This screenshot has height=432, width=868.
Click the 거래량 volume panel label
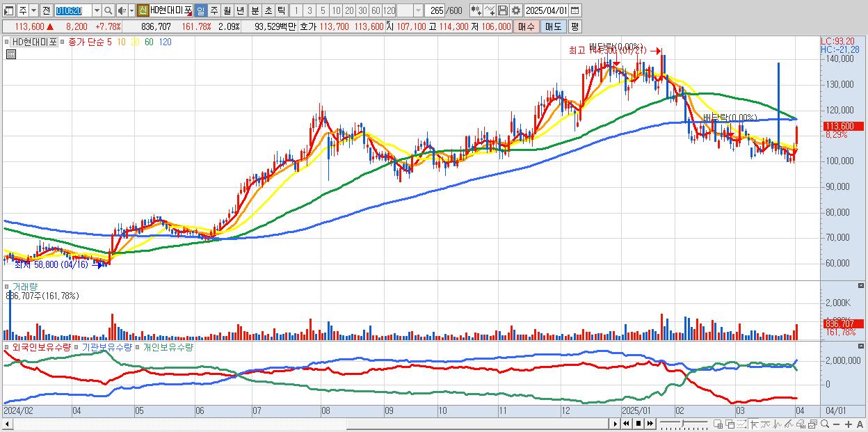[25, 286]
